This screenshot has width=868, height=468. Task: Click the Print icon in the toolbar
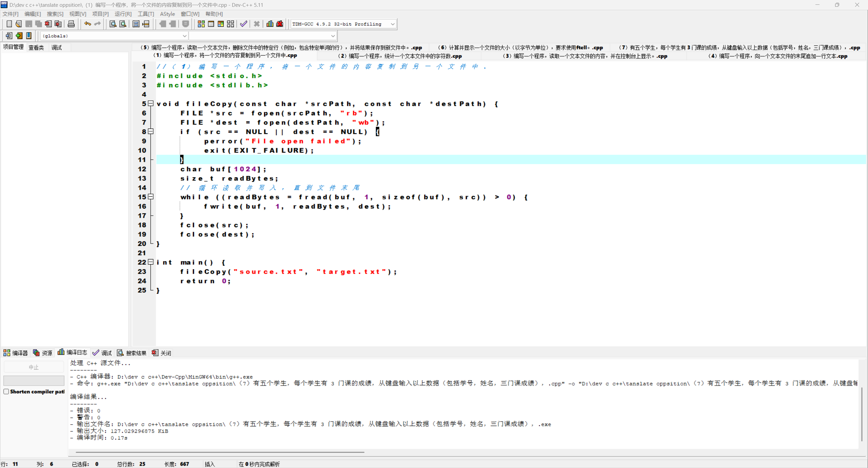coord(71,24)
